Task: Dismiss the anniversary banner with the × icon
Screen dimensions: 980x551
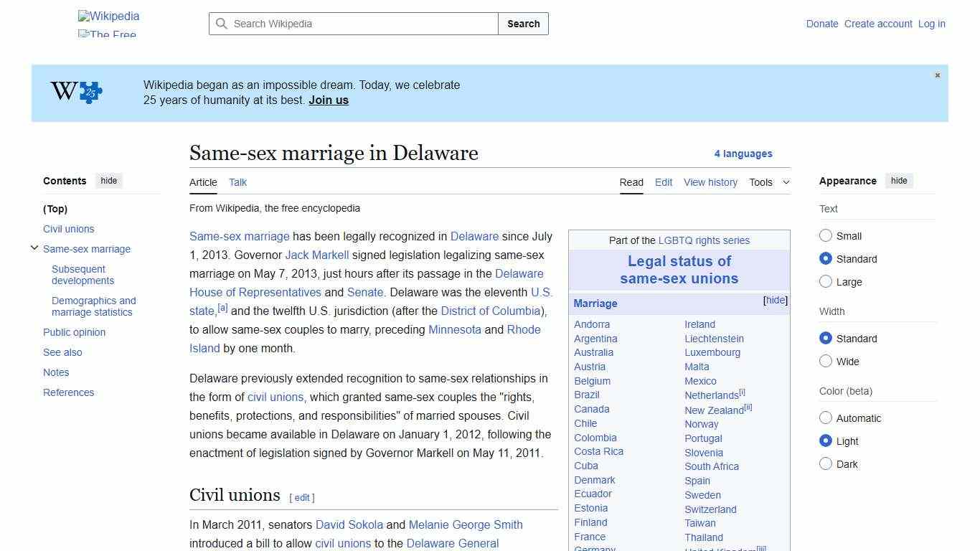Action: click(x=937, y=75)
